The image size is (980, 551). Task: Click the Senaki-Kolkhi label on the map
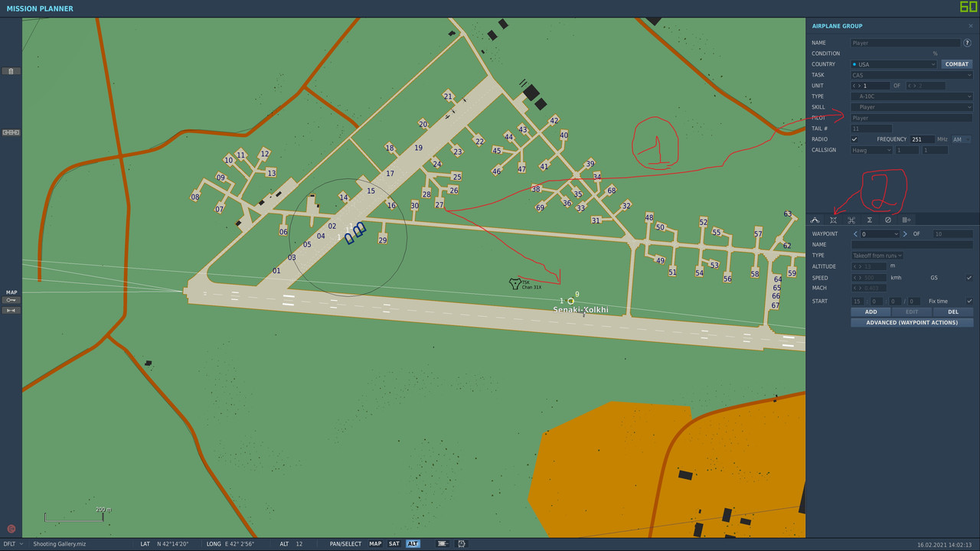click(581, 310)
